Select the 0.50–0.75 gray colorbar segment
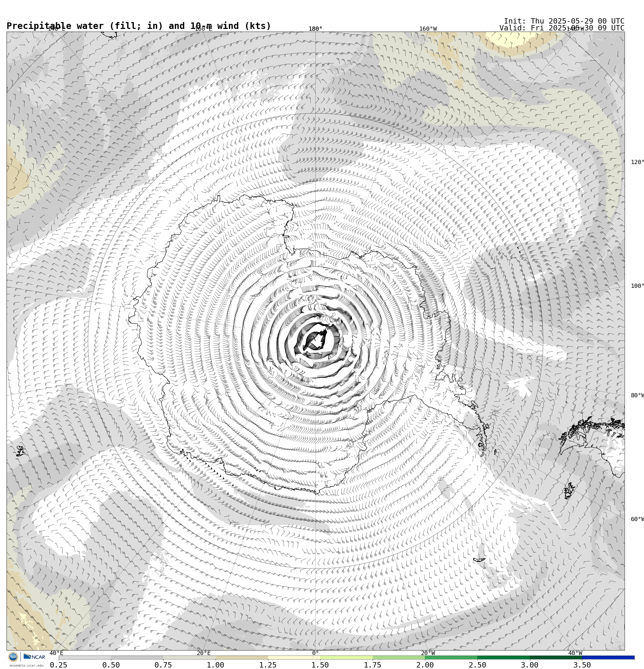 (137, 657)
